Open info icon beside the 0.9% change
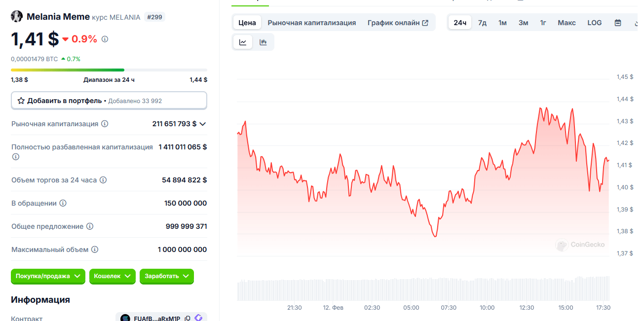The width and height of the screenshot is (644, 321). [x=105, y=39]
